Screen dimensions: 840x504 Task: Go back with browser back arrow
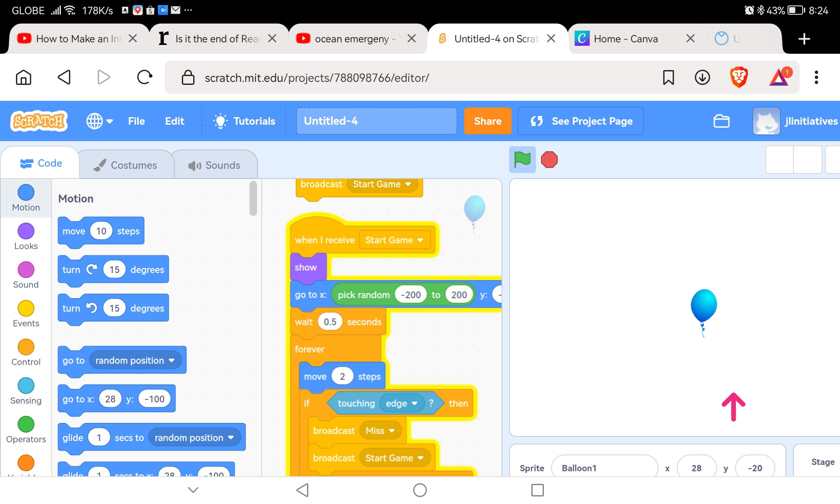[x=64, y=77]
